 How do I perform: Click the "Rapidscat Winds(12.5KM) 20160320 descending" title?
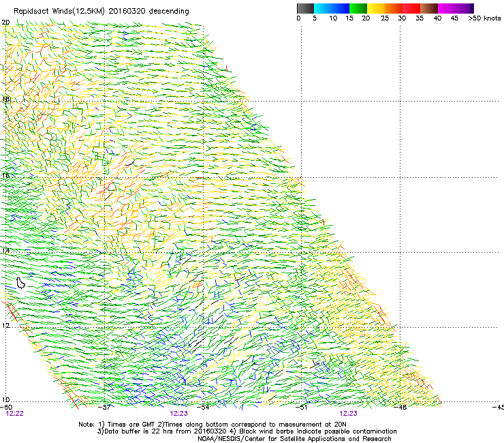(101, 12)
